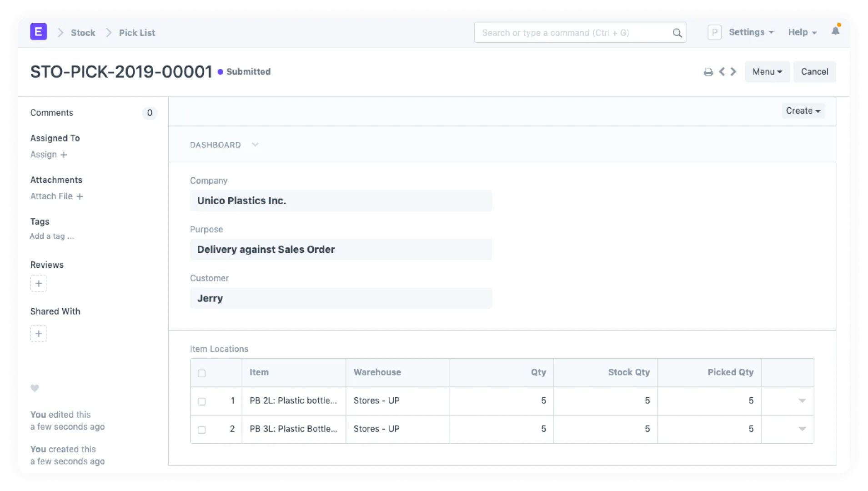The width and height of the screenshot is (868, 491).
Task: Check the row 1 PB 2L checkbox
Action: 202,401
